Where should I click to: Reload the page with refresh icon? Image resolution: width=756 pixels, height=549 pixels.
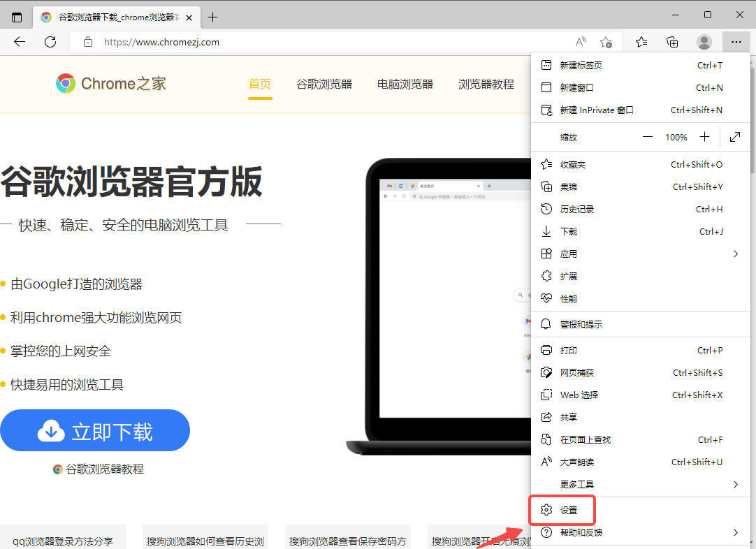(x=50, y=42)
